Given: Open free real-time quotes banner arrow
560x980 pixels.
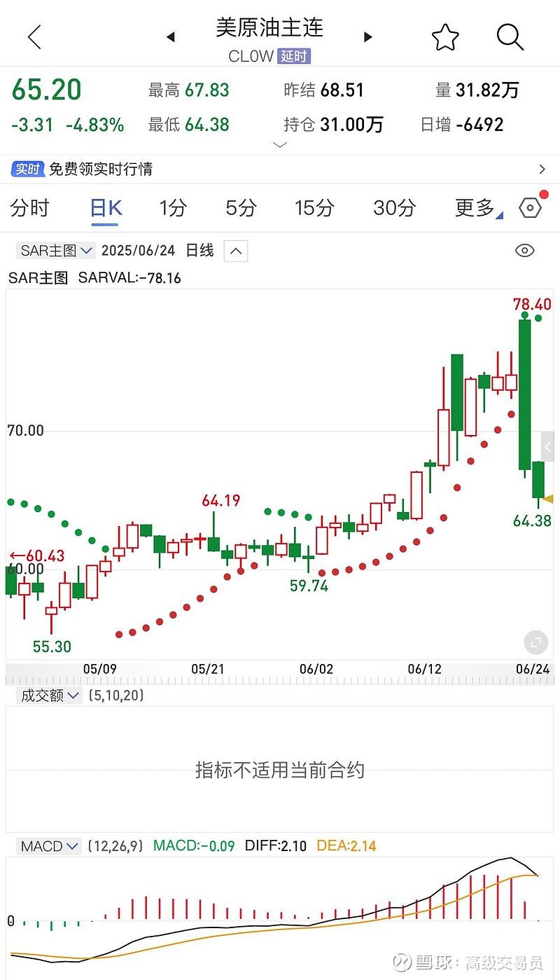Looking at the screenshot, I should click(x=542, y=169).
